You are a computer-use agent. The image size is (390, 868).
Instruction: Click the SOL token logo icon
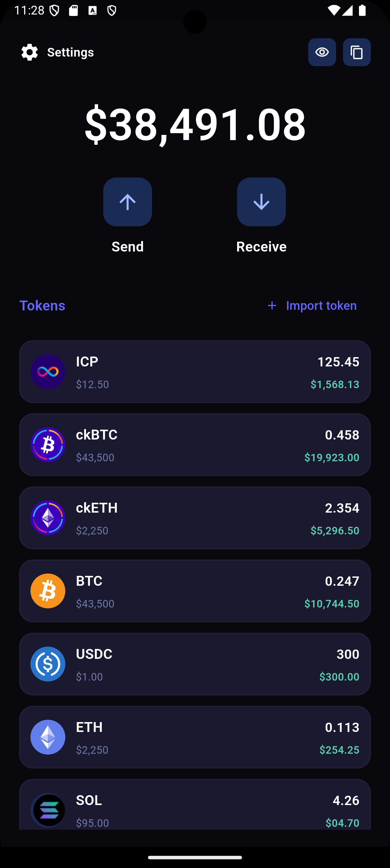click(48, 810)
